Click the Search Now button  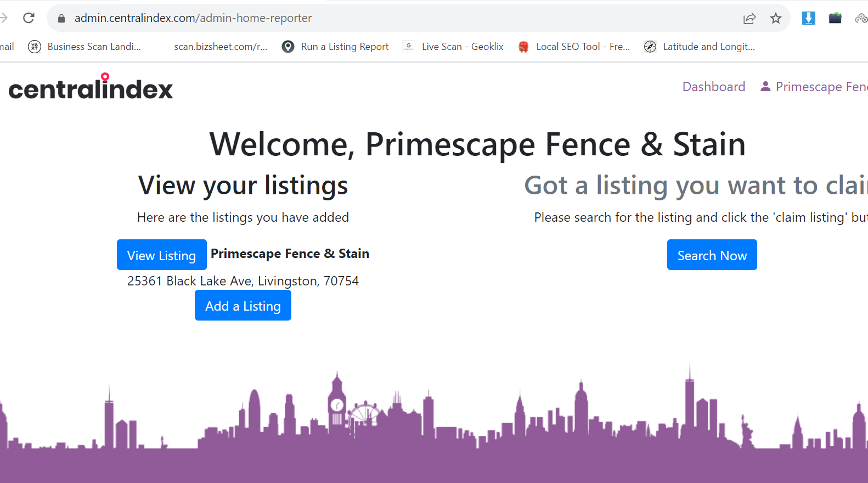(712, 255)
